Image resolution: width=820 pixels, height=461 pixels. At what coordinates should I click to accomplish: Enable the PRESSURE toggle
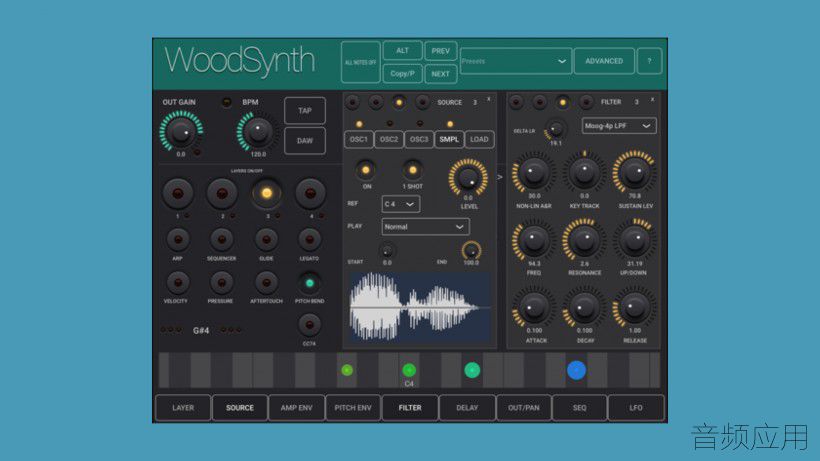[x=222, y=283]
